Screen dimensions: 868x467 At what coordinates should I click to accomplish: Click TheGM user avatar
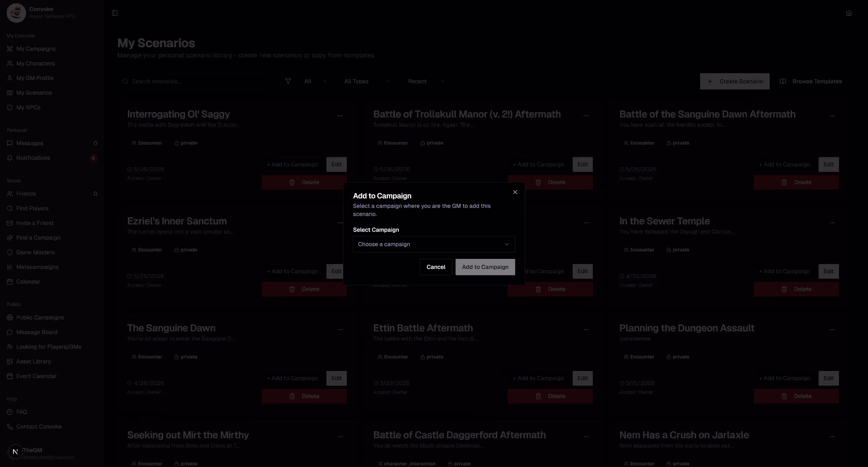point(15,452)
